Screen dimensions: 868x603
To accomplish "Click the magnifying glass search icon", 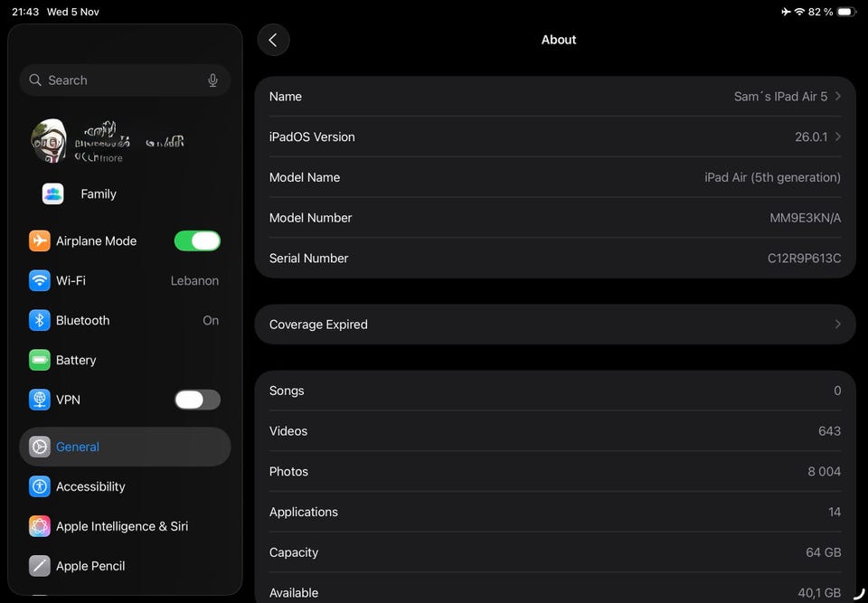I will 35,80.
